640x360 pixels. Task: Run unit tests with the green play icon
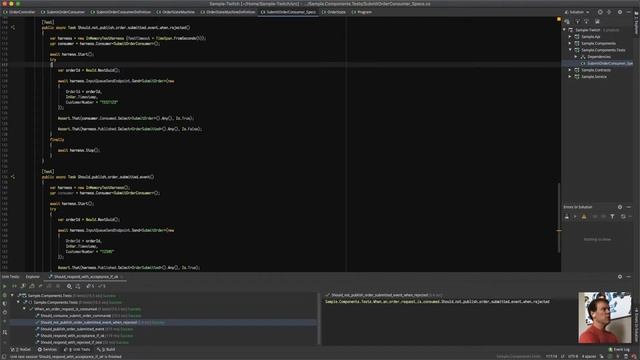4,286
